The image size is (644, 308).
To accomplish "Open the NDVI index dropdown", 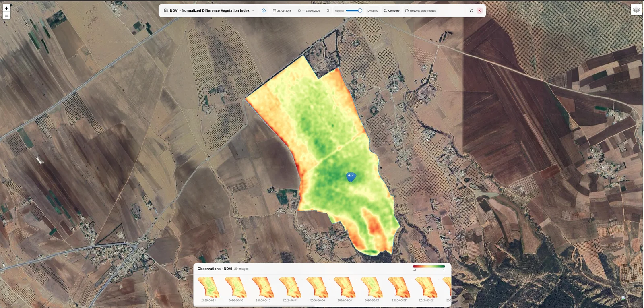I will (209, 11).
